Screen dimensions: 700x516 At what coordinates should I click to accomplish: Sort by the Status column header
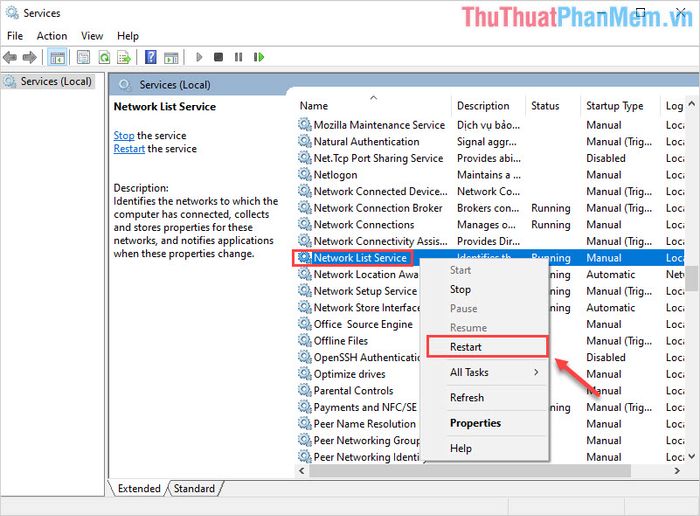(x=553, y=106)
